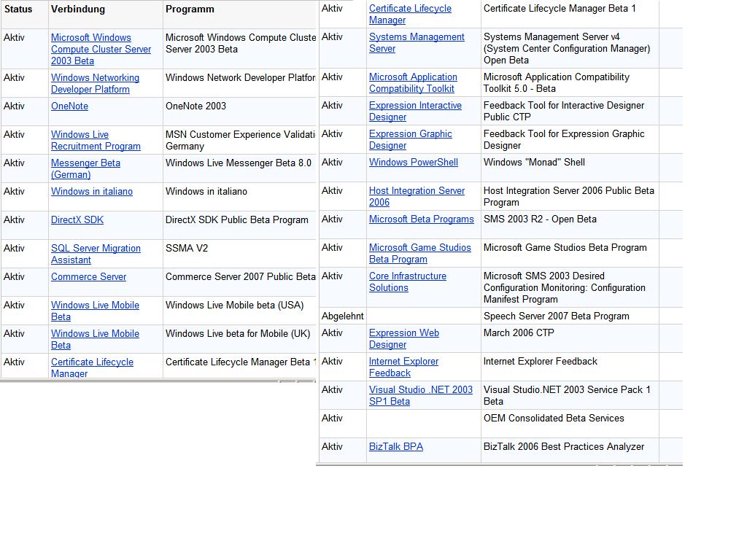Image resolution: width=747 pixels, height=560 pixels.
Task: Open the Microsoft Windows Compute Cluster Server 2003 Beta link
Action: click(101, 49)
